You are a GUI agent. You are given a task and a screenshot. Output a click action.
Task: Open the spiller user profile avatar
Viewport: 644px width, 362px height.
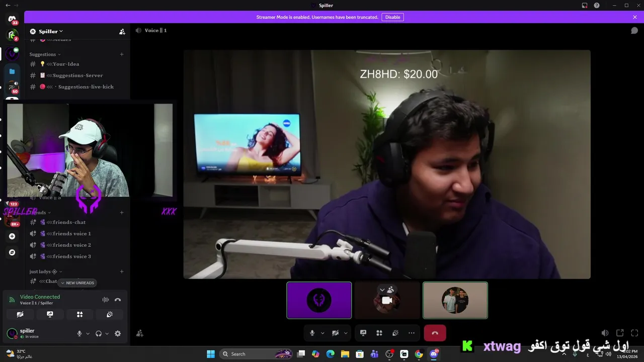tap(12, 333)
